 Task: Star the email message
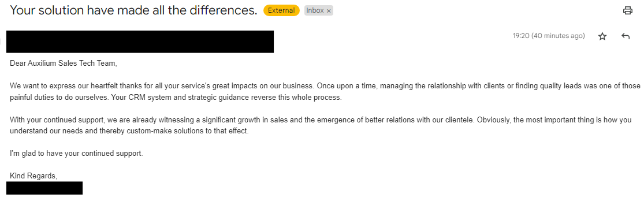[x=602, y=36]
